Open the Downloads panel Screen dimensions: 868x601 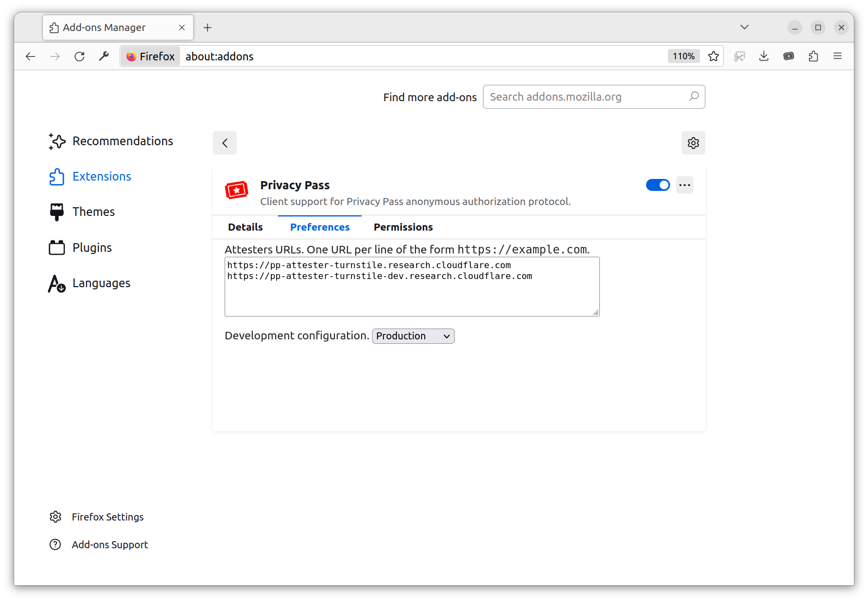click(764, 56)
